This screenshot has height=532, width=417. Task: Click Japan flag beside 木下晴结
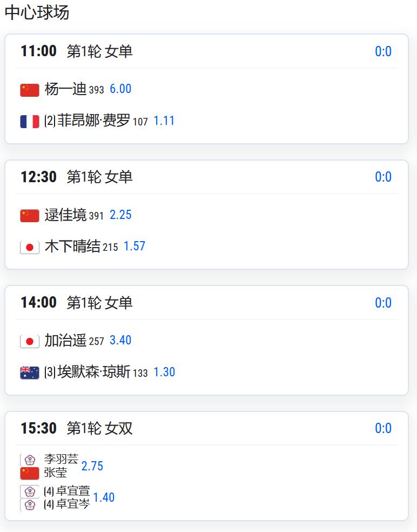(x=30, y=247)
